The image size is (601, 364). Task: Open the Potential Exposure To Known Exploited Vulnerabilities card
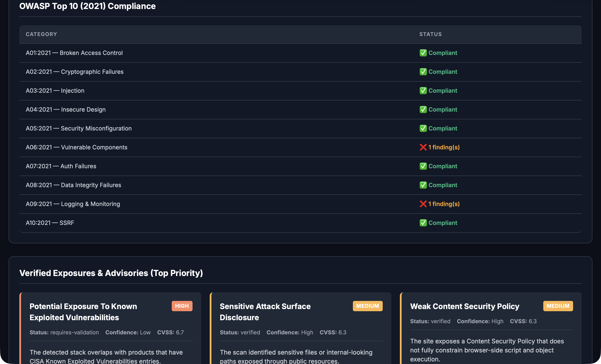(111, 328)
